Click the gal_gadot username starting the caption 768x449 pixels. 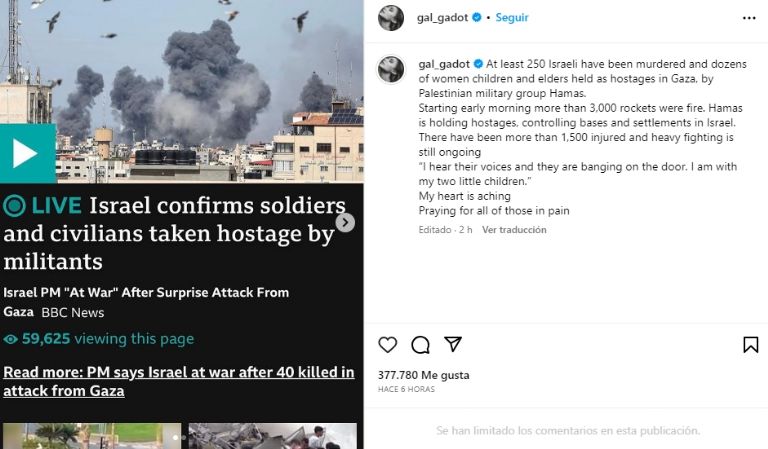pos(443,63)
